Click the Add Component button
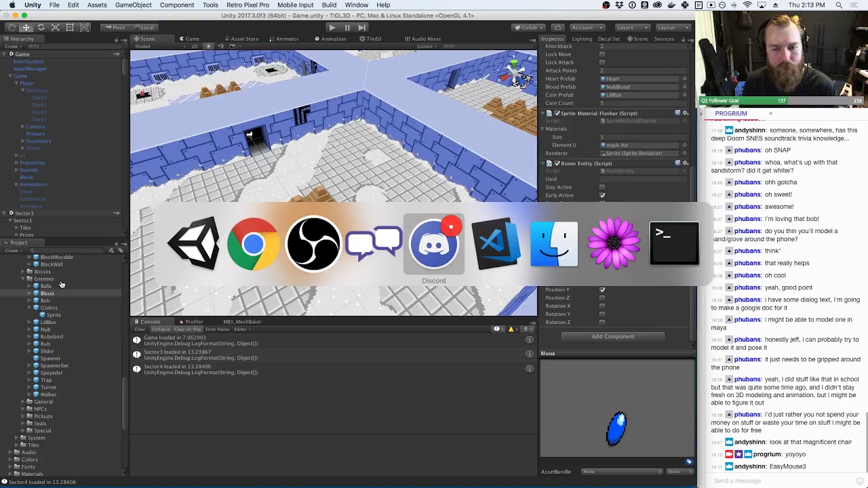 (x=613, y=337)
